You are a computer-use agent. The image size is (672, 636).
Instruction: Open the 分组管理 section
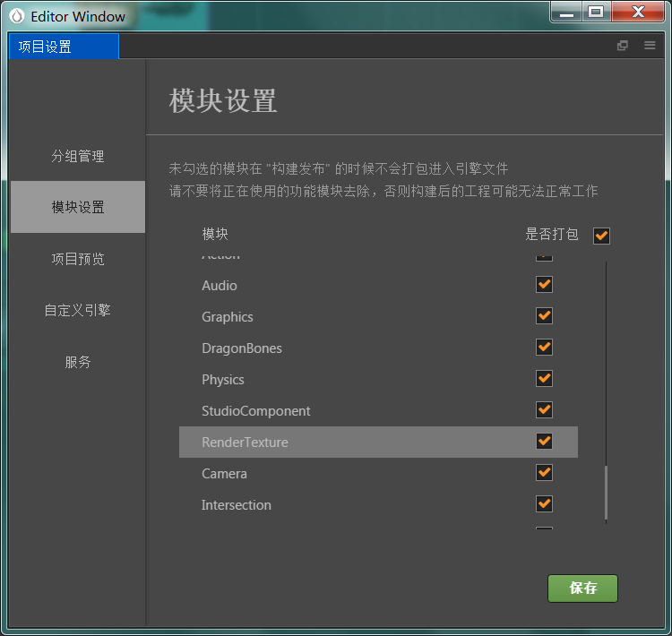(78, 156)
